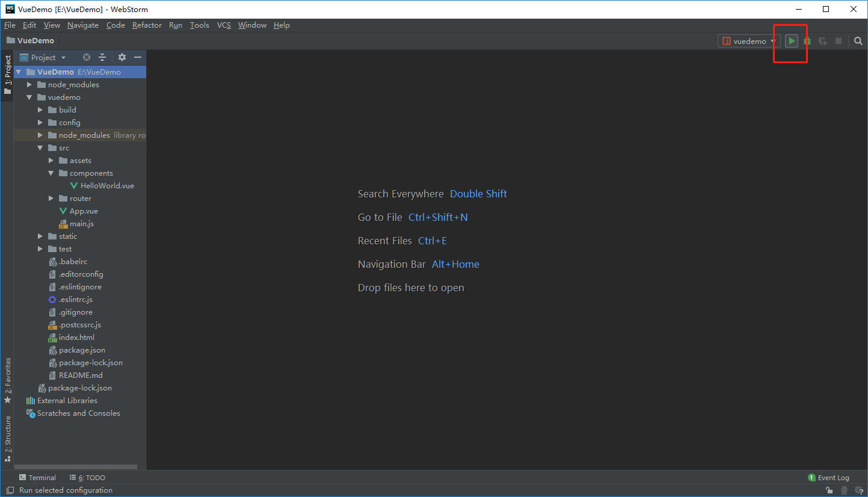Select main.js in the project tree
This screenshot has height=497, width=868.
76,223
